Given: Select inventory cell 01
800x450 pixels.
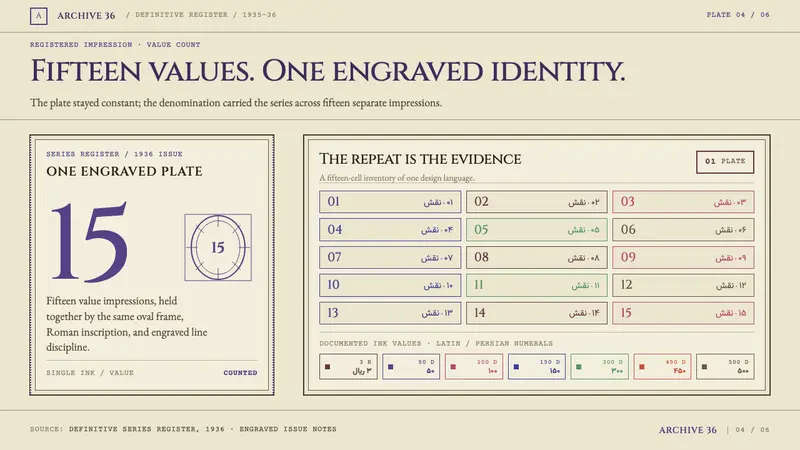Looking at the screenshot, I should 390,202.
